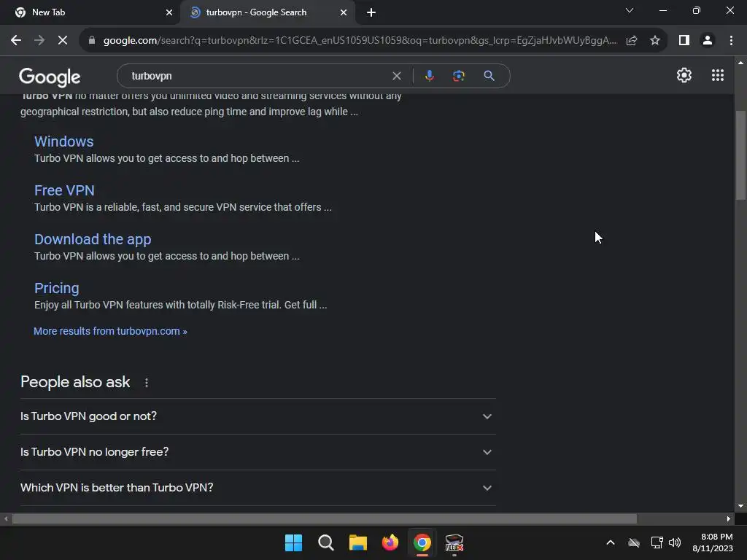Click the vertical page scrollbar thumb
This screenshot has width=747, height=560.
740,155
